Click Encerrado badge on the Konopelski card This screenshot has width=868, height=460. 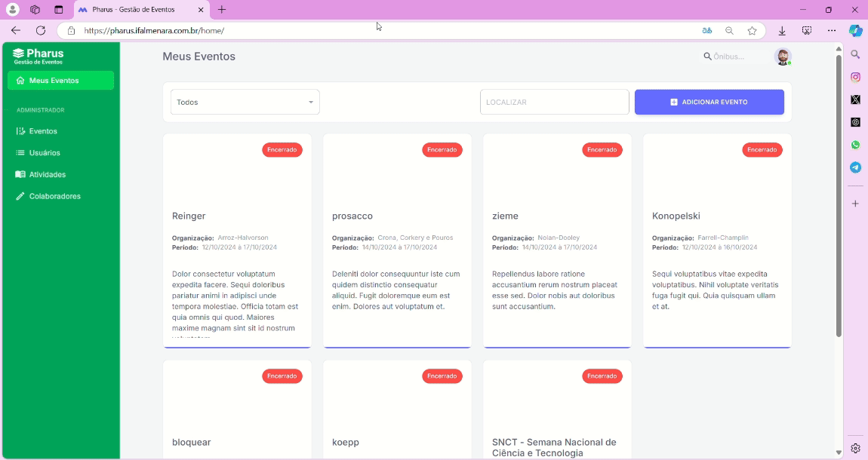[762, 150]
